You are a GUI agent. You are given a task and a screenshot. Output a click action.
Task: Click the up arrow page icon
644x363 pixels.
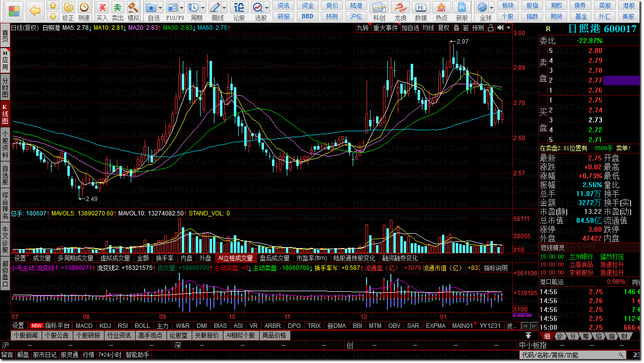[53, 5]
